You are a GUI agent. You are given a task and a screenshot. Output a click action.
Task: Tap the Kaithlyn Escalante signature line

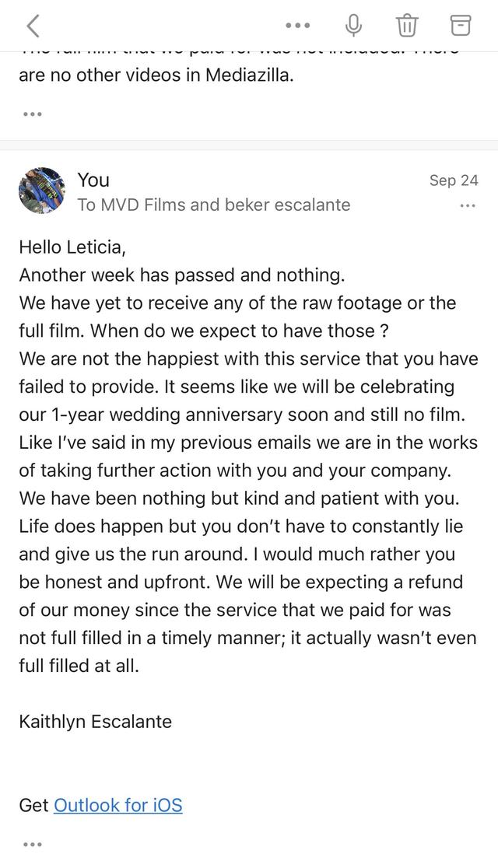tap(93, 722)
